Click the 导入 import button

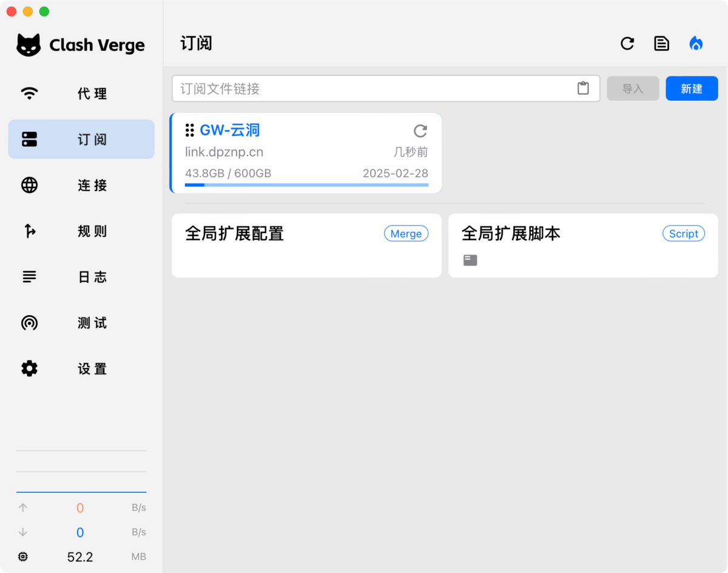633,89
